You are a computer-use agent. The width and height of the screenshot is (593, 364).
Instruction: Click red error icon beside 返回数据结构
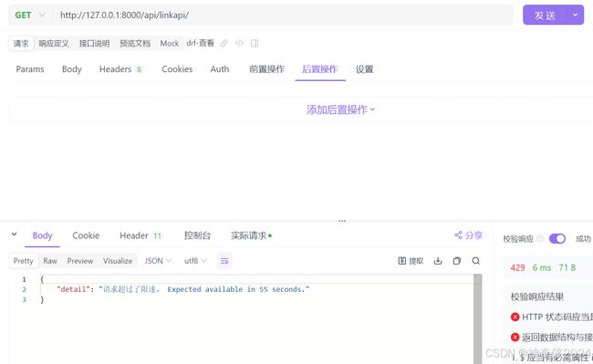pyautogui.click(x=515, y=337)
